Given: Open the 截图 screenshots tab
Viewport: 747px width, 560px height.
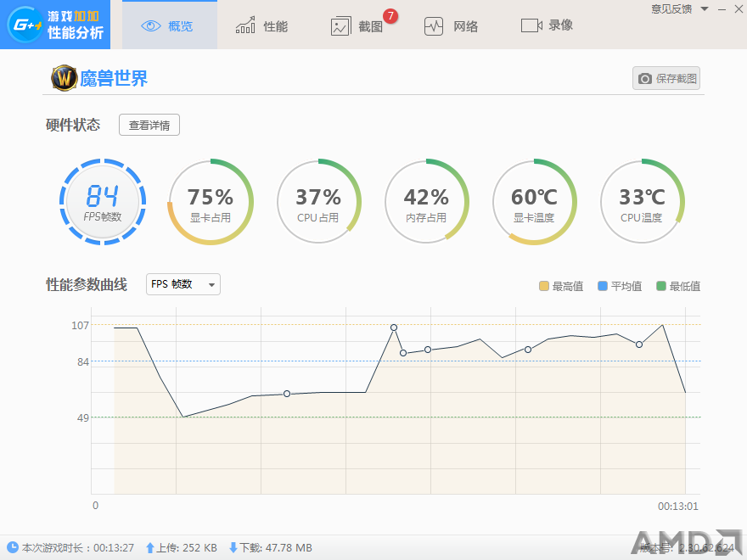Looking at the screenshot, I should pyautogui.click(x=357, y=25).
